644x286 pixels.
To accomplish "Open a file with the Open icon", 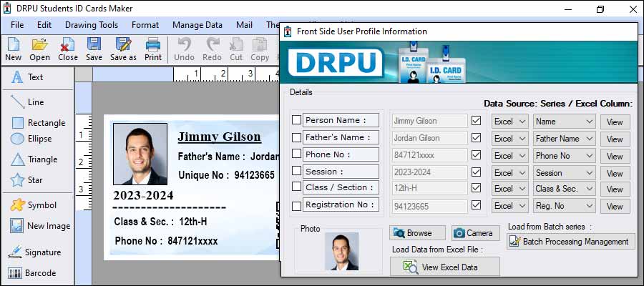I will (x=40, y=49).
